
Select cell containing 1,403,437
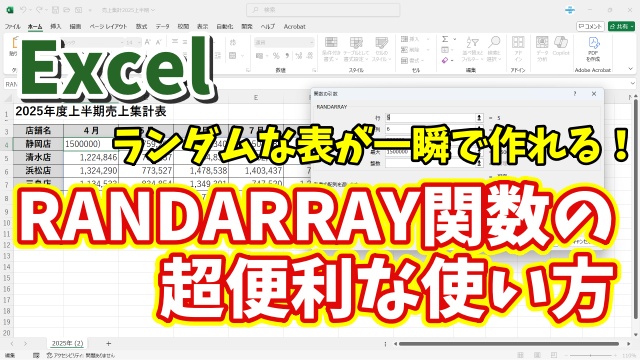[x=256, y=170]
